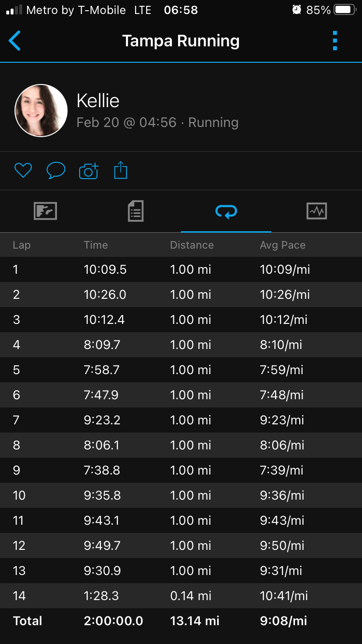Tap Kellie's profile picture
362x644 pixels.
pyautogui.click(x=41, y=111)
